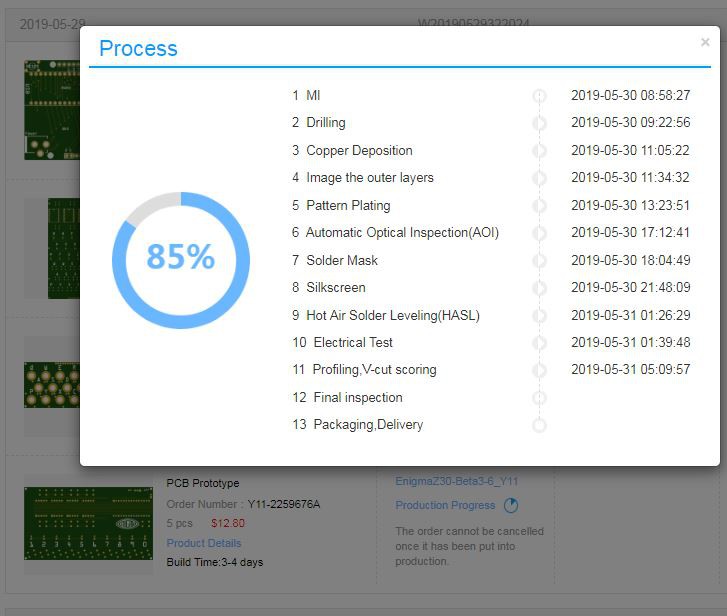Click Image the outer layers status circle
Screen dimensions: 727x616
click(539, 178)
